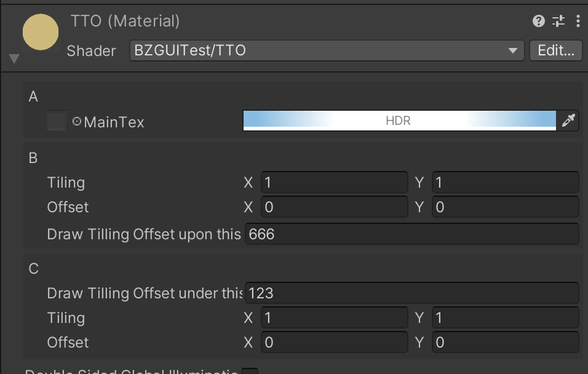Click the eyedropper next to HDR color

[x=568, y=121]
